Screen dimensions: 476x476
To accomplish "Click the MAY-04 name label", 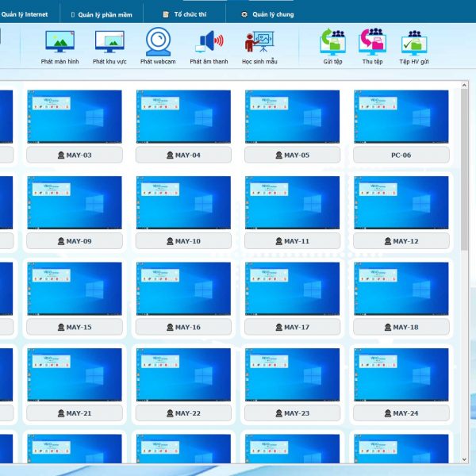I will tap(184, 155).
